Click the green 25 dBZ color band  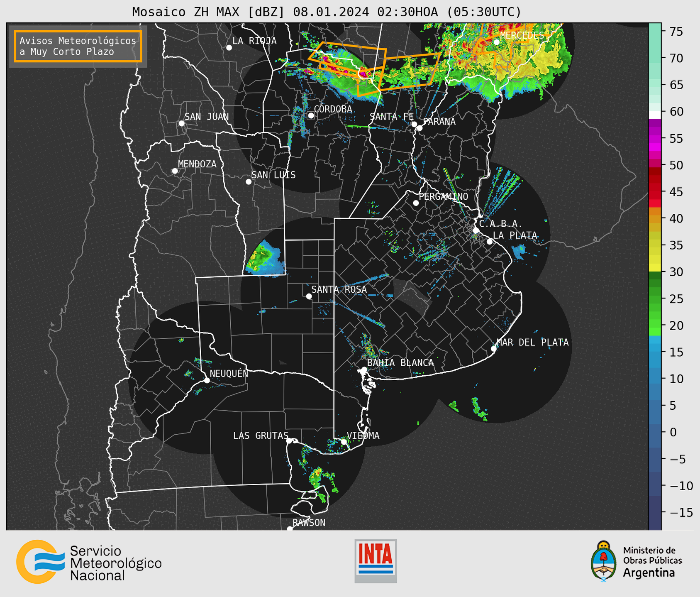tap(655, 298)
